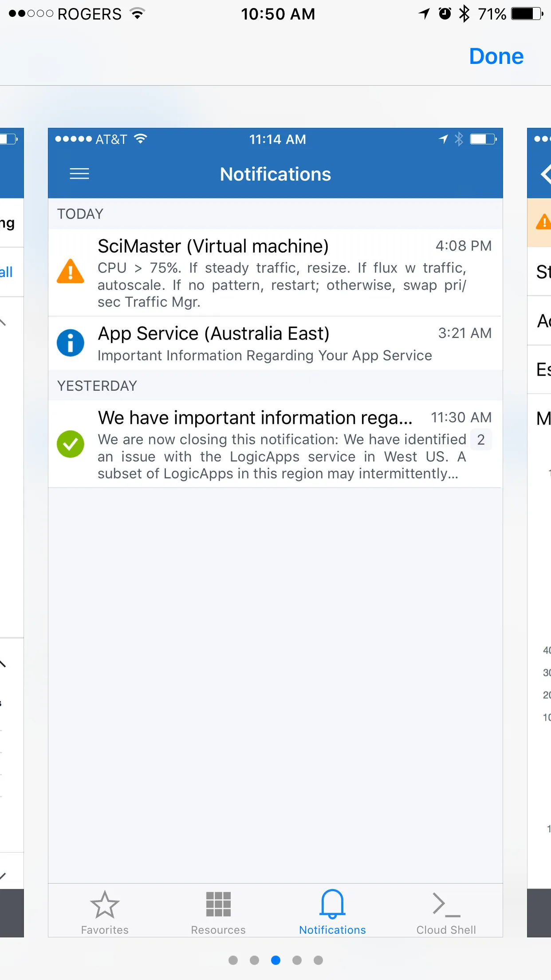Jump to the fifth page dot
Image resolution: width=551 pixels, height=980 pixels.
pos(318,960)
